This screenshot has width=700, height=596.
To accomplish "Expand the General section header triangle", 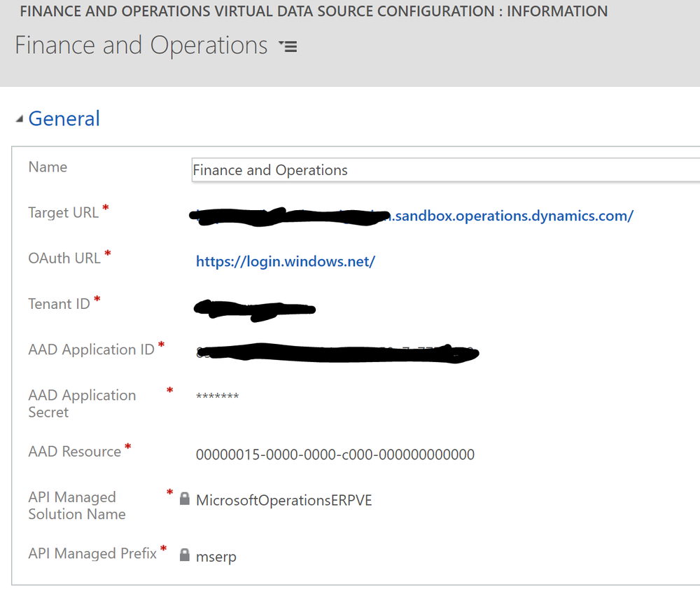I will [19, 118].
